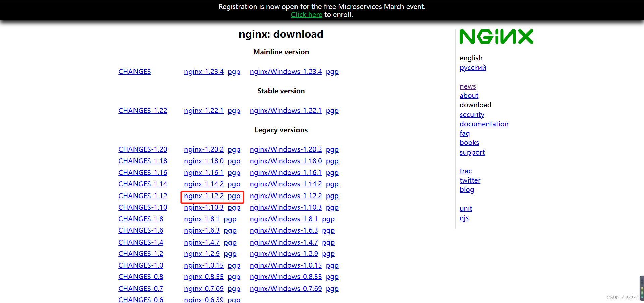Download nginx-1.16.1

204,173
